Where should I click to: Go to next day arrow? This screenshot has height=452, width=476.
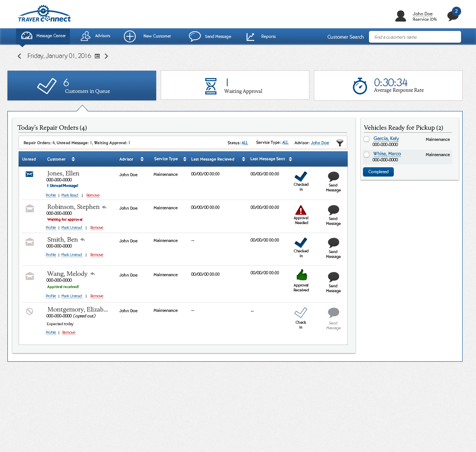click(106, 56)
